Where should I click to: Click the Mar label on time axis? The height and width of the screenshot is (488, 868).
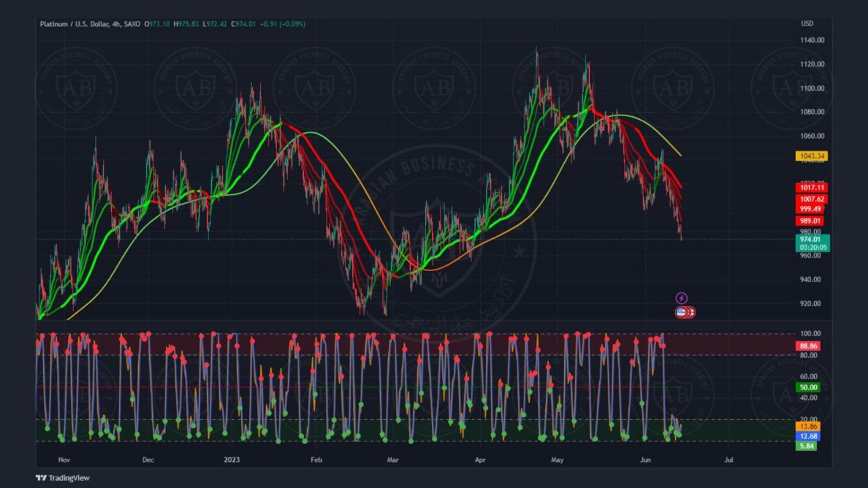393,460
